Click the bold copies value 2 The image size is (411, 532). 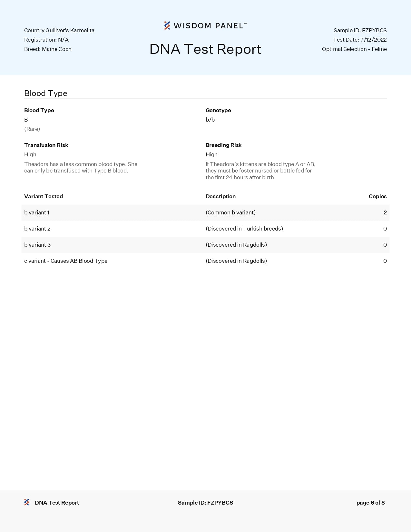385,212
